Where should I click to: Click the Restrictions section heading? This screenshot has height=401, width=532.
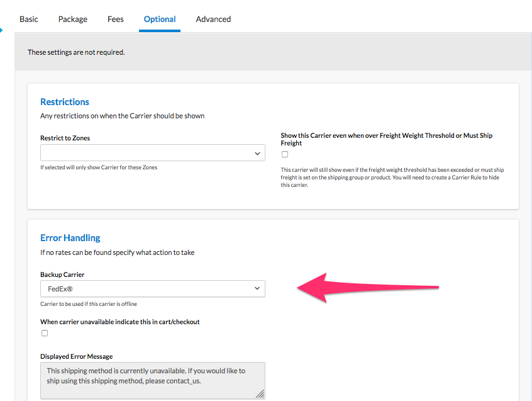coord(65,102)
